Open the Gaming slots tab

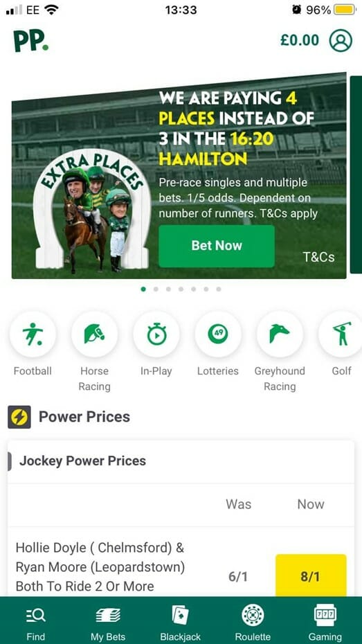(x=325, y=623)
